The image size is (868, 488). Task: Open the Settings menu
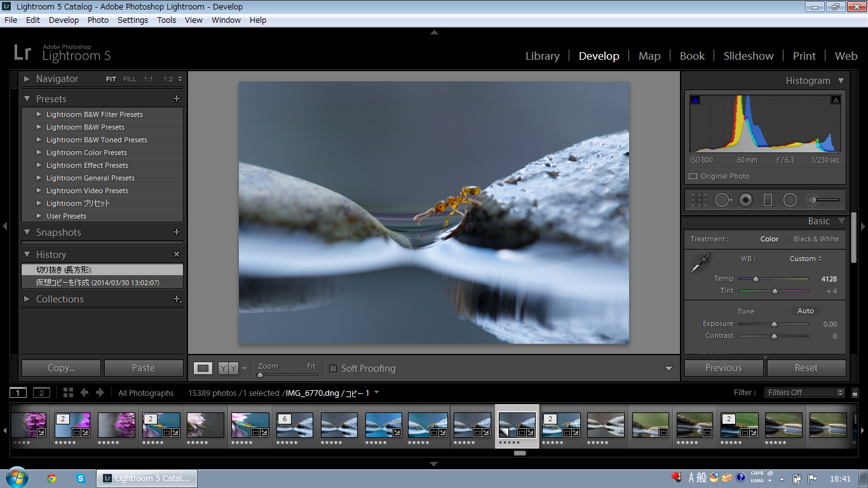(x=133, y=20)
